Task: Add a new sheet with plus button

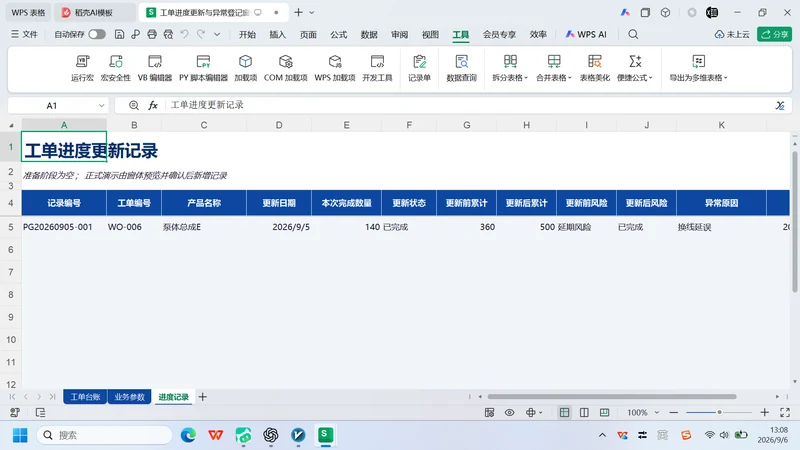Action: 203,397
